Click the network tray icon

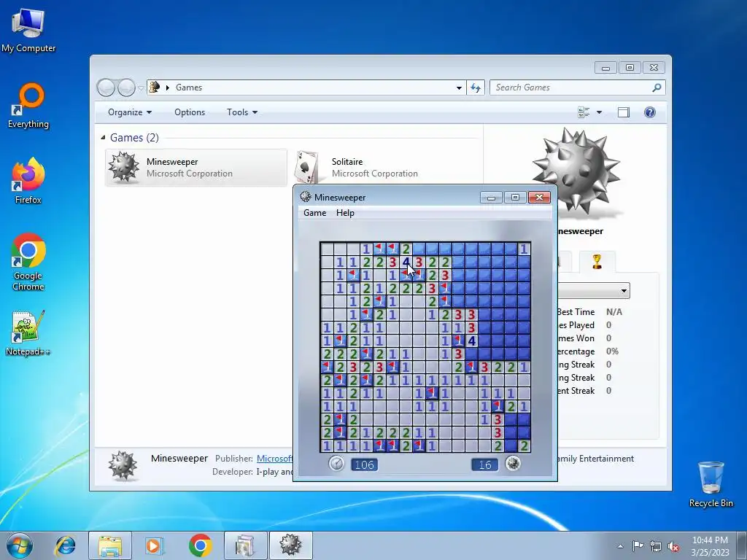point(656,546)
